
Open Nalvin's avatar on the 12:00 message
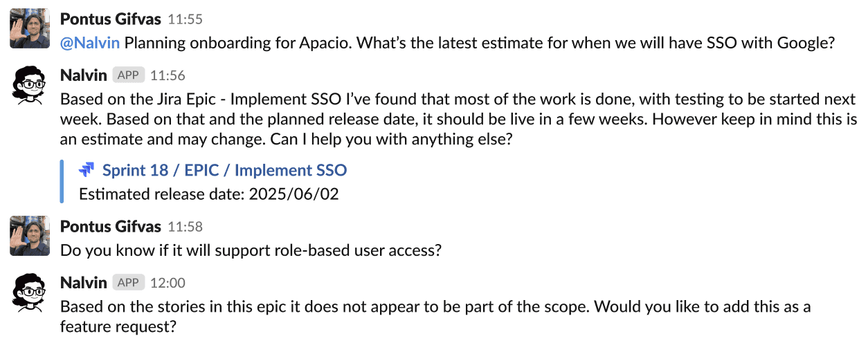[30, 292]
